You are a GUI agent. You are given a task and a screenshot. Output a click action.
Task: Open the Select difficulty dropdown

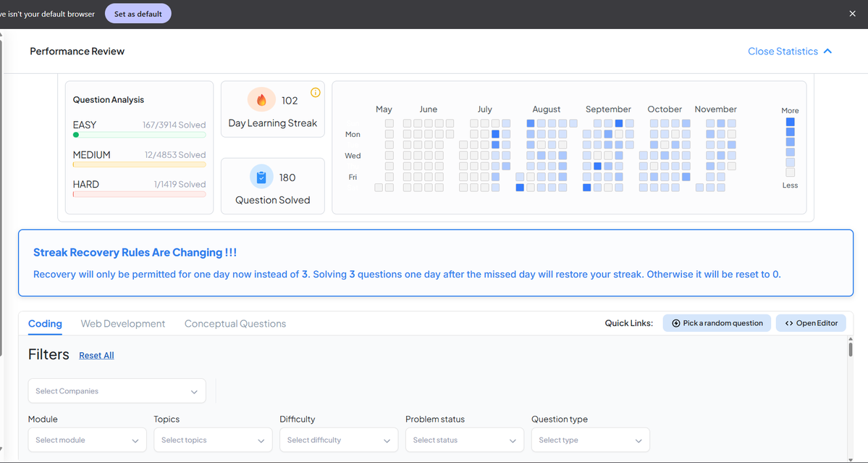click(x=338, y=440)
